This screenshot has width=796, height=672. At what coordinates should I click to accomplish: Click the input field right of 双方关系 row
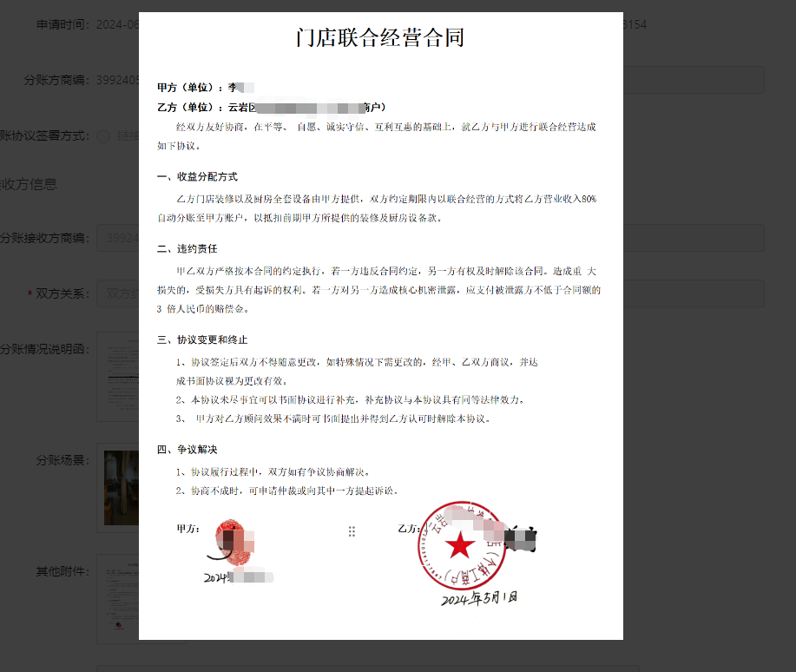[x=694, y=293]
